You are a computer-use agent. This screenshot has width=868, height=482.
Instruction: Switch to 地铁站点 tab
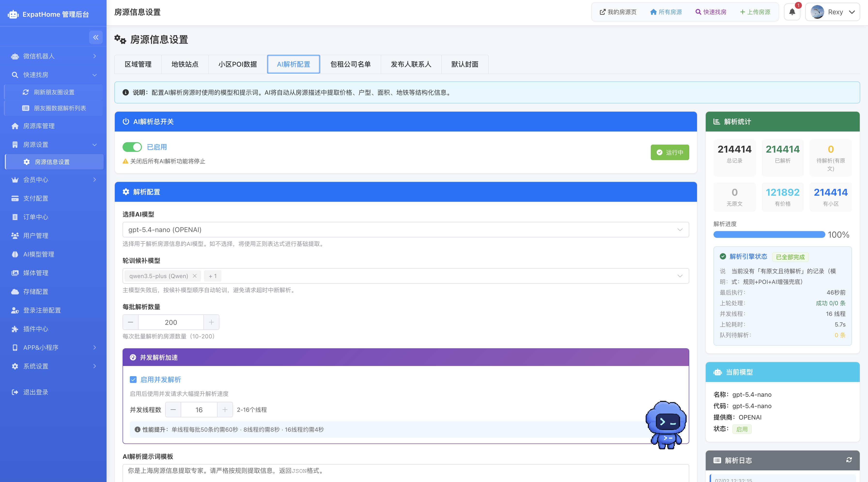point(185,64)
